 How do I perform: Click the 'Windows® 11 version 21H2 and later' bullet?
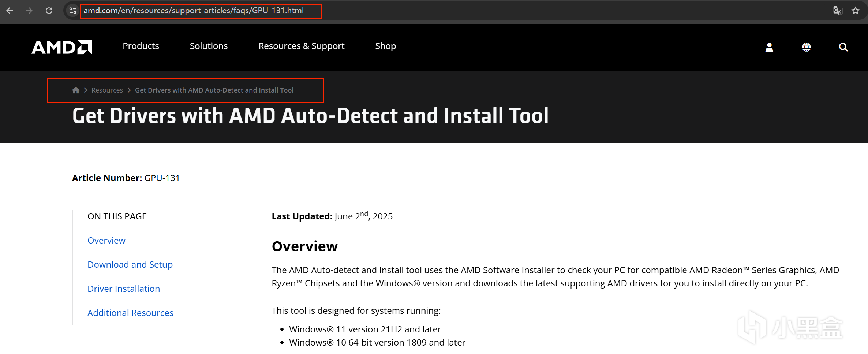click(365, 329)
